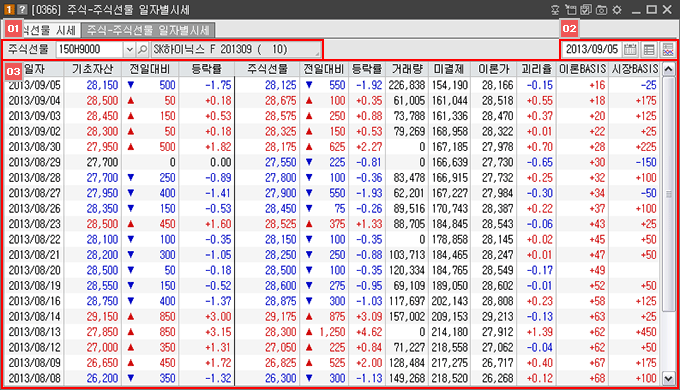Click the +4.62 futures change rate cell

[x=367, y=332]
